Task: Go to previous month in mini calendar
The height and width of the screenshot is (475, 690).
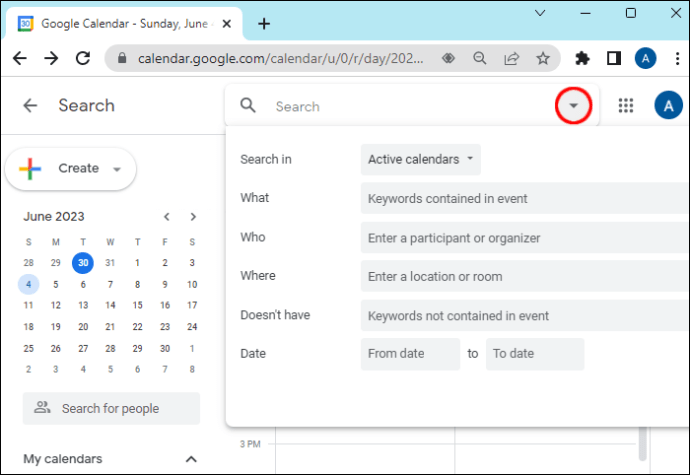Action: pyautogui.click(x=167, y=216)
